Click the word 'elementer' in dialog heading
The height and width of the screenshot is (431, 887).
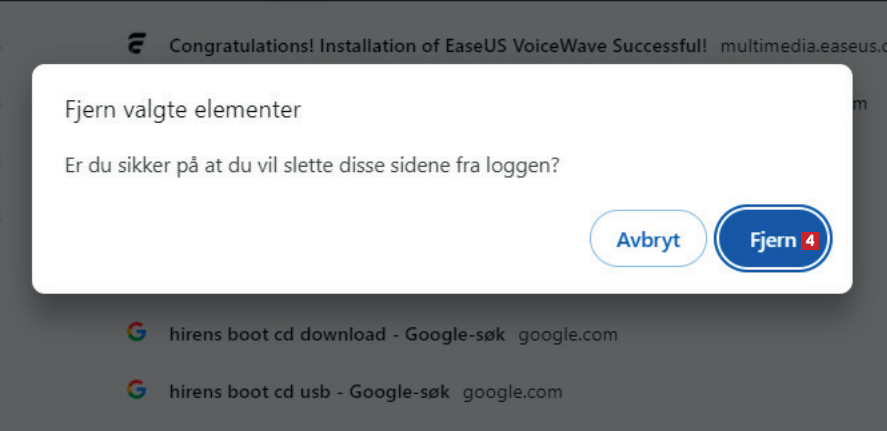coord(252,109)
